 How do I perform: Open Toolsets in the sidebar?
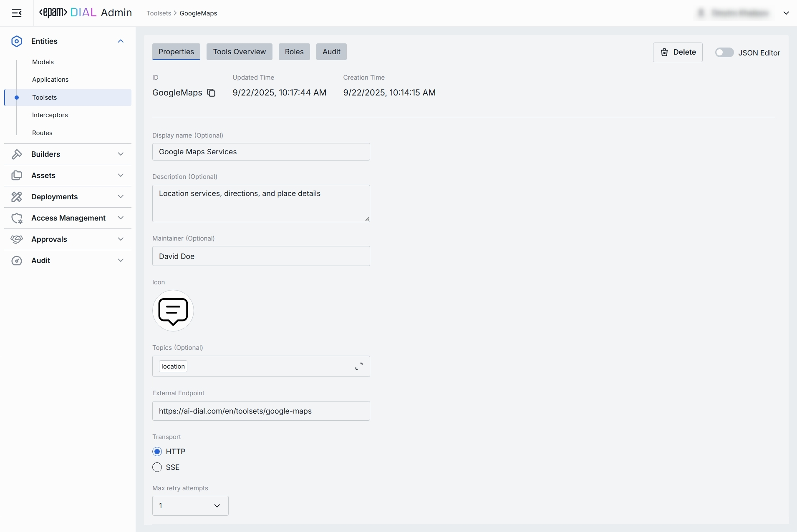coord(68,98)
